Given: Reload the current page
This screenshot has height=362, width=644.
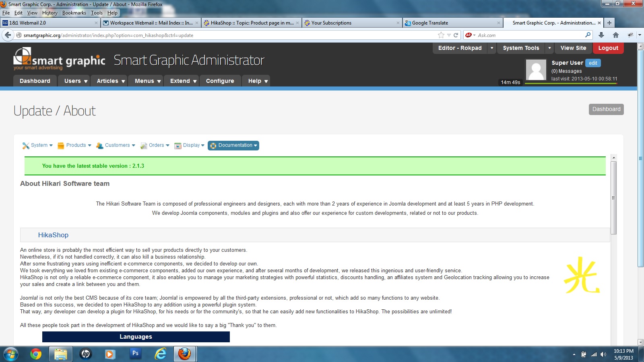Looking at the screenshot, I should 456,35.
